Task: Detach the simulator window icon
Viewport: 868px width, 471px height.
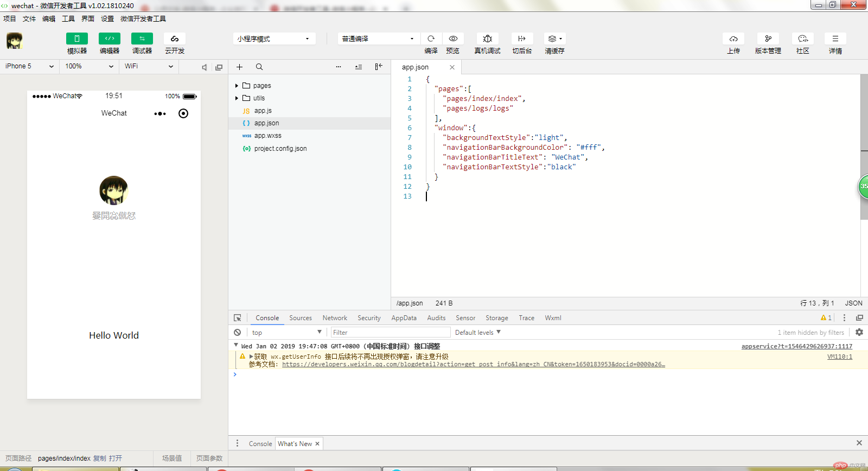Action: [219, 67]
